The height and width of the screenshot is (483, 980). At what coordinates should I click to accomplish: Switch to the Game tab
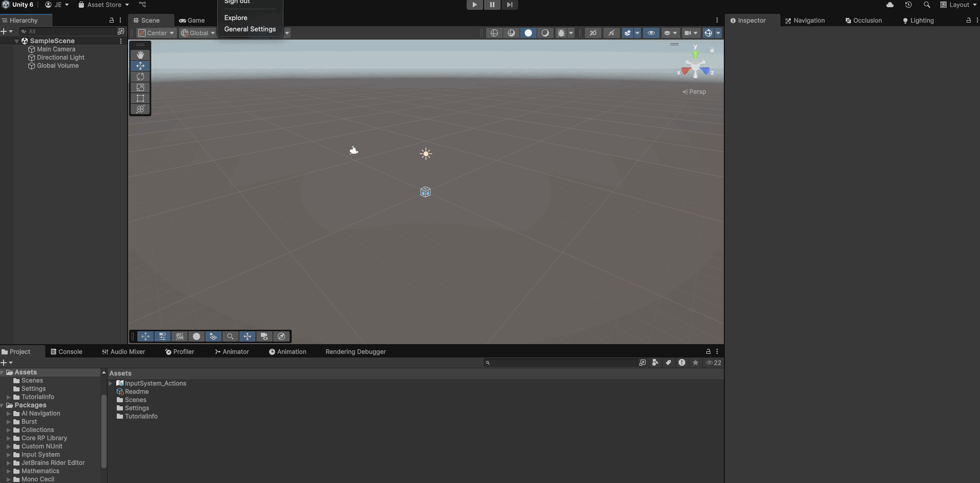pyautogui.click(x=192, y=21)
